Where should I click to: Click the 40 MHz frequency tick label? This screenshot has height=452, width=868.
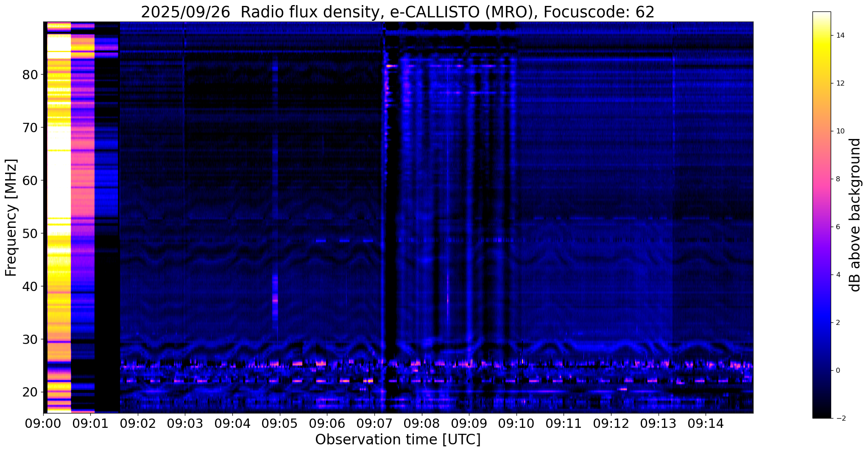pyautogui.click(x=31, y=286)
